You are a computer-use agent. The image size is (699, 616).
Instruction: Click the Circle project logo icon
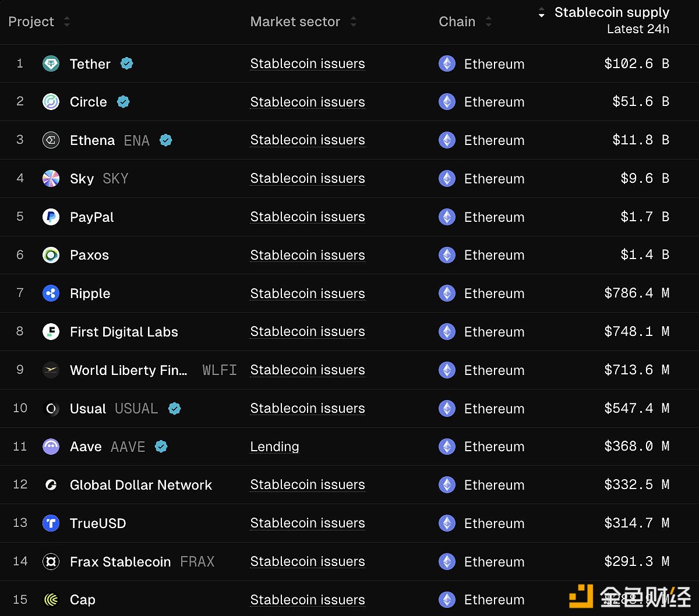tap(51, 102)
